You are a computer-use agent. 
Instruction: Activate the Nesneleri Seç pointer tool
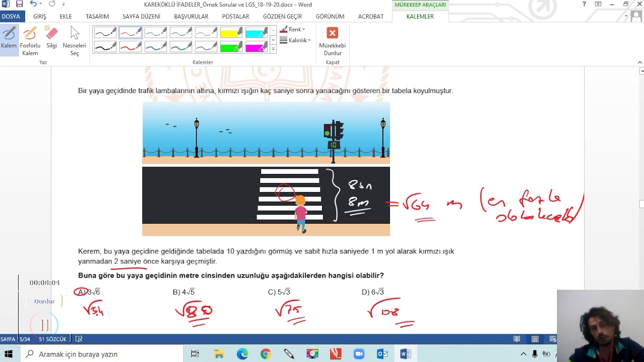pyautogui.click(x=74, y=40)
